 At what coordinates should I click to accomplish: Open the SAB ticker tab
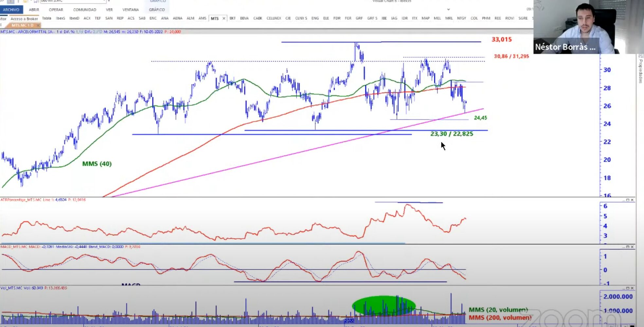[142, 18]
